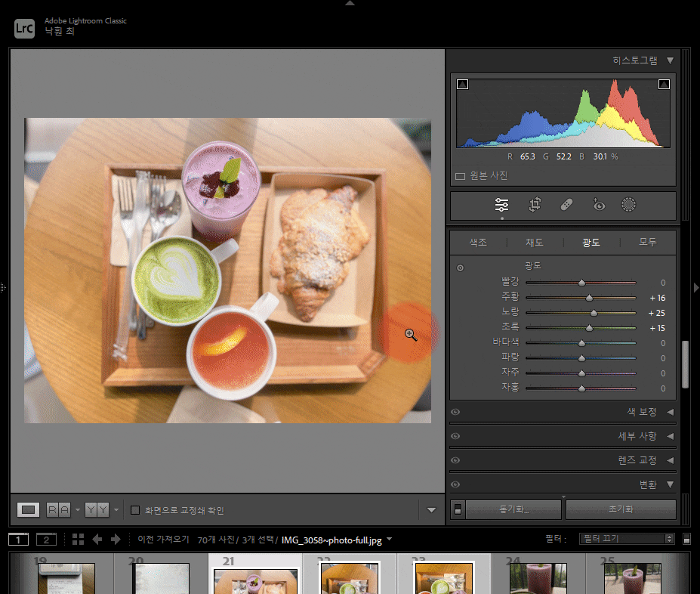The width and height of the screenshot is (700, 594).
Task: Toggle the highlight clipping indicator in histogram
Action: pyautogui.click(x=664, y=85)
